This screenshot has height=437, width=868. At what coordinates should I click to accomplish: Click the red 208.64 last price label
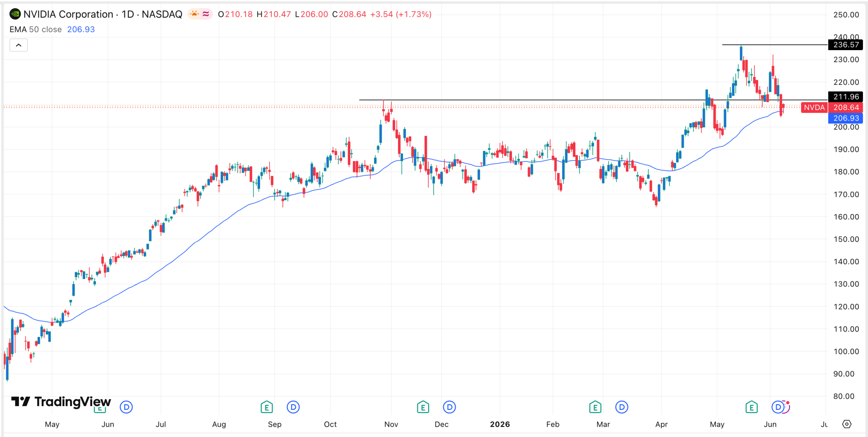point(846,107)
